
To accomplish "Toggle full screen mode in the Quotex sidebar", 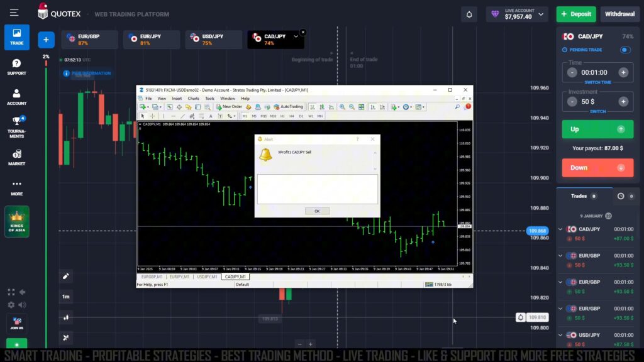I will pos(11,292).
